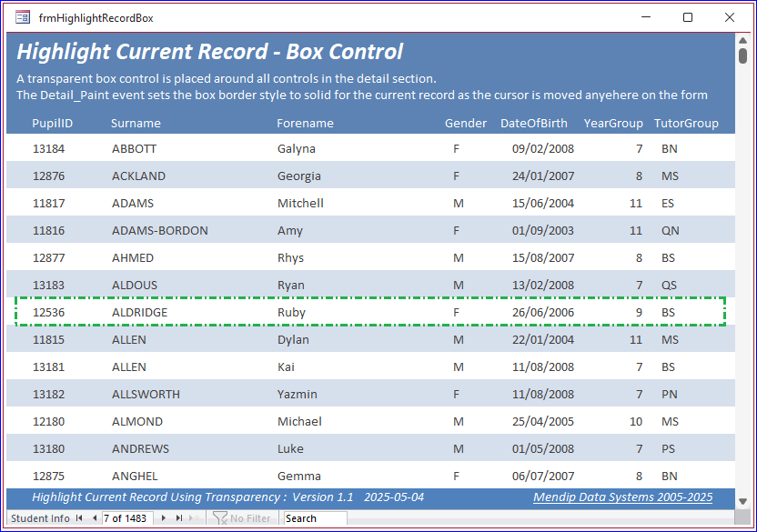Select surname ABBOTT
The width and height of the screenshot is (757, 532).
click(x=135, y=149)
